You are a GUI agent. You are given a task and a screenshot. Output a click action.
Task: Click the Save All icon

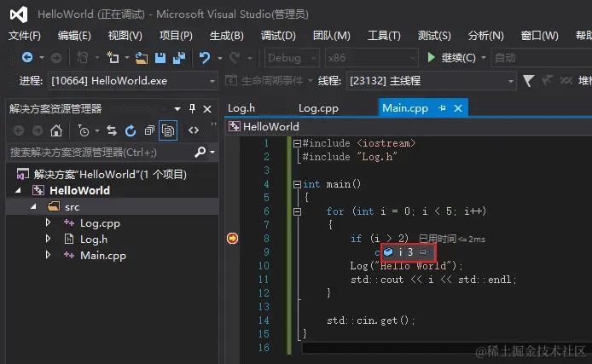coord(179,58)
